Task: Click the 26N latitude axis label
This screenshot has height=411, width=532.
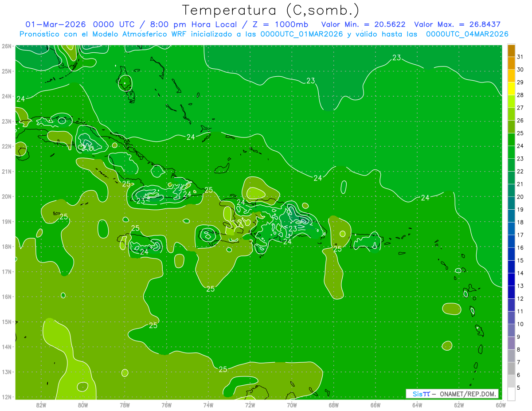Action: point(7,46)
